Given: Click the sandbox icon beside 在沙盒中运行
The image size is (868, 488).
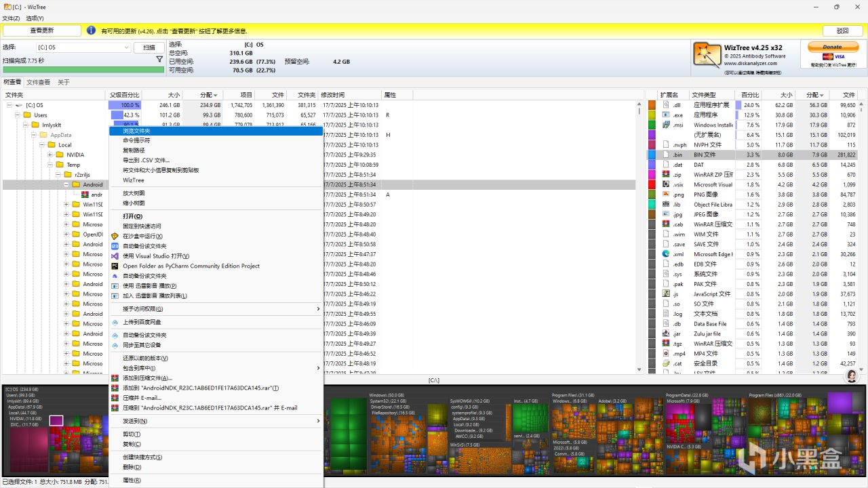Looking at the screenshot, I should [115, 236].
